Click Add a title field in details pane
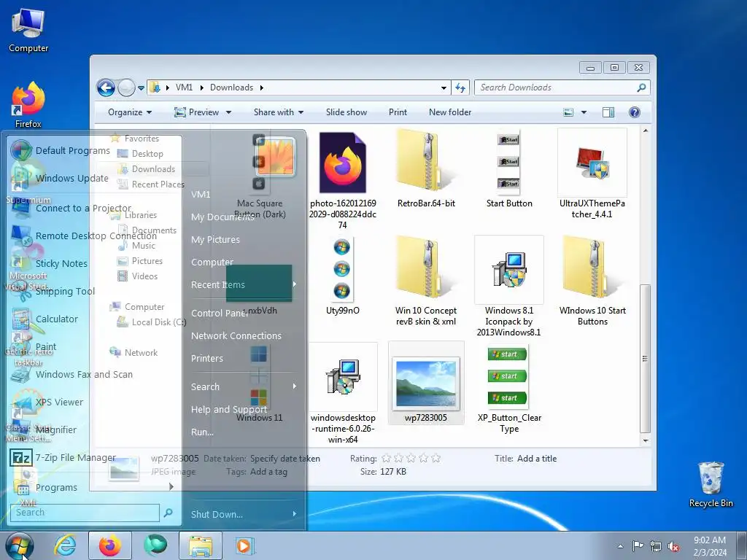This screenshot has width=747, height=560. tap(537, 459)
